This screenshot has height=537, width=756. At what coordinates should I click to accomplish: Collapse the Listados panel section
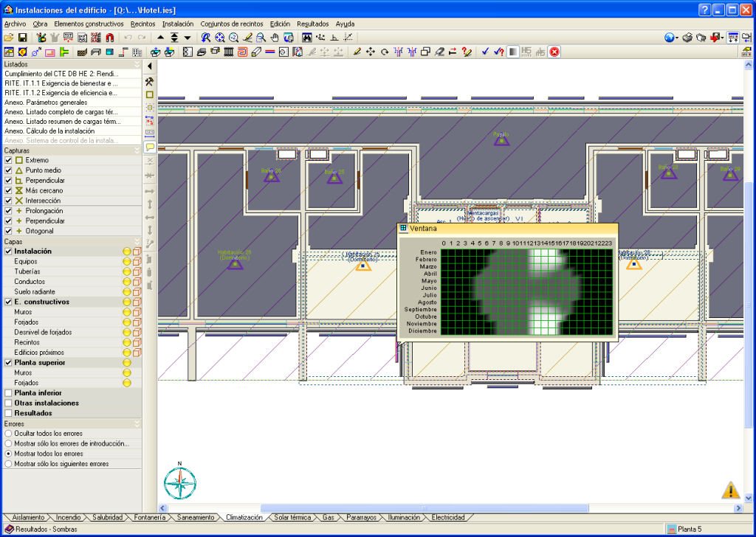pos(137,64)
